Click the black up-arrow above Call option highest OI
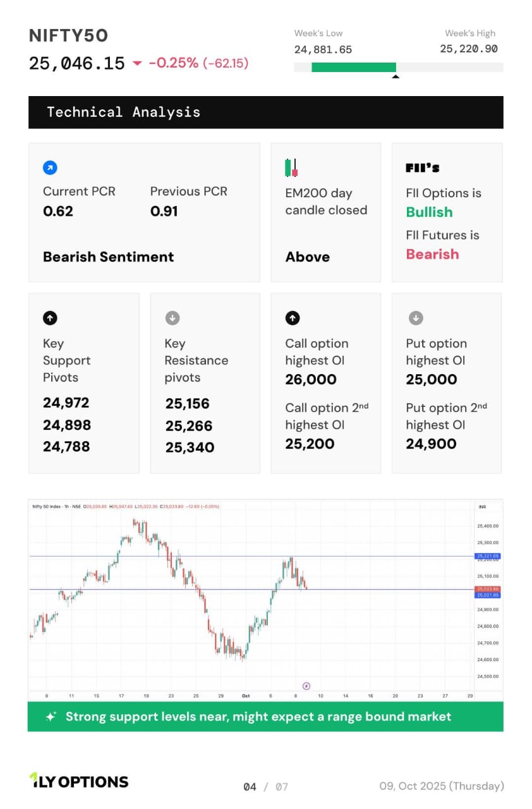 [x=292, y=319]
